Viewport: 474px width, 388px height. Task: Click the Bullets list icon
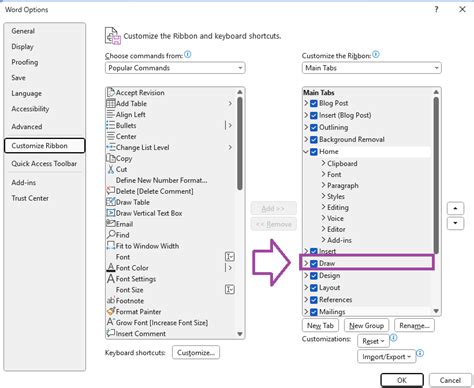111,125
